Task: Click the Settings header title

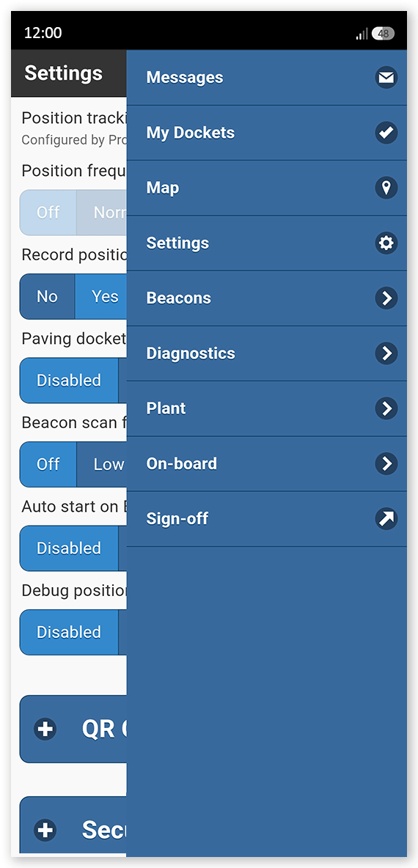Action: click(x=64, y=73)
